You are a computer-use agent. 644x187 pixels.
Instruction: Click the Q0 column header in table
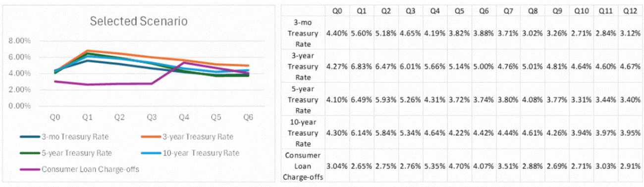click(x=337, y=10)
